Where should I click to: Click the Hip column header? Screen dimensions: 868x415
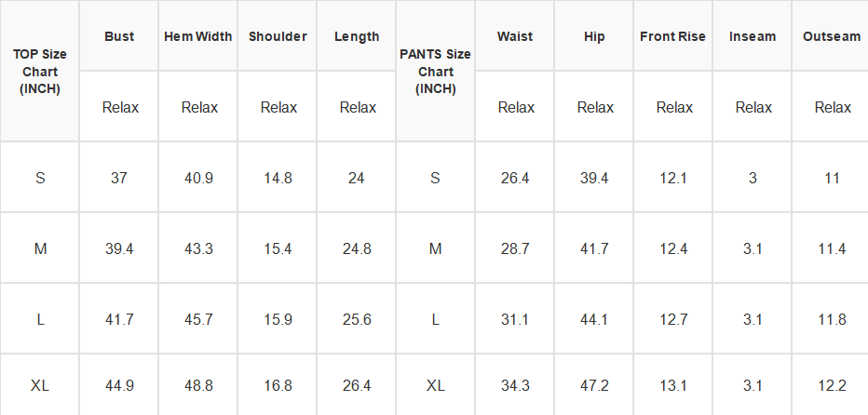tap(594, 36)
